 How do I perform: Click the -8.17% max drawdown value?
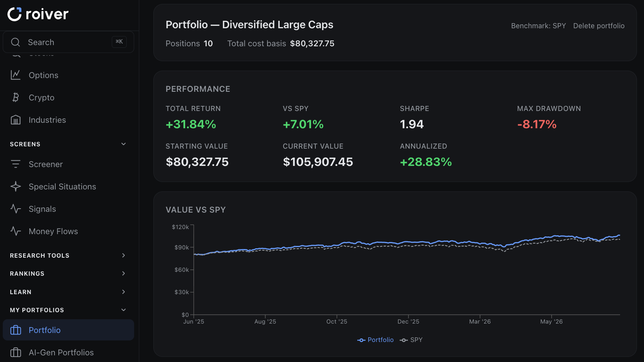537,124
